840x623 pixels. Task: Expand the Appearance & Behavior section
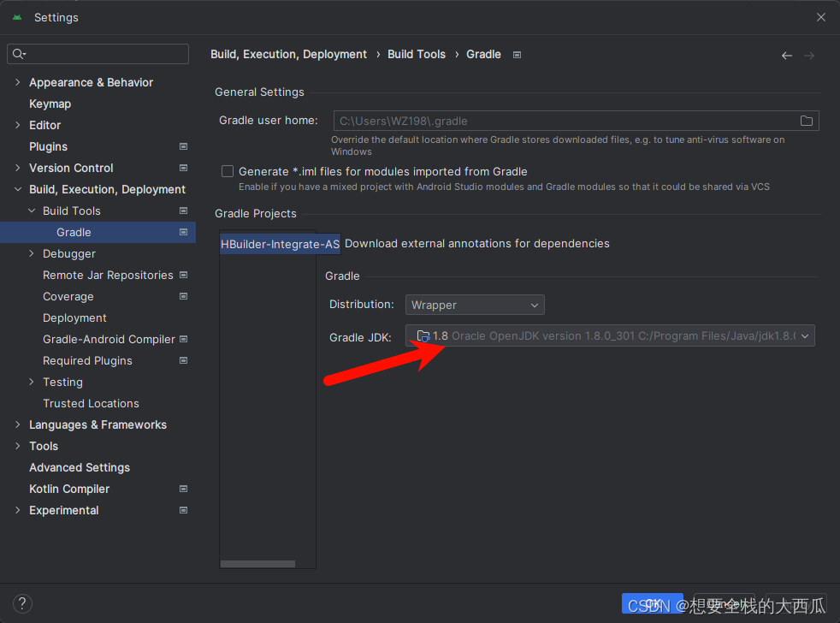[x=18, y=82]
